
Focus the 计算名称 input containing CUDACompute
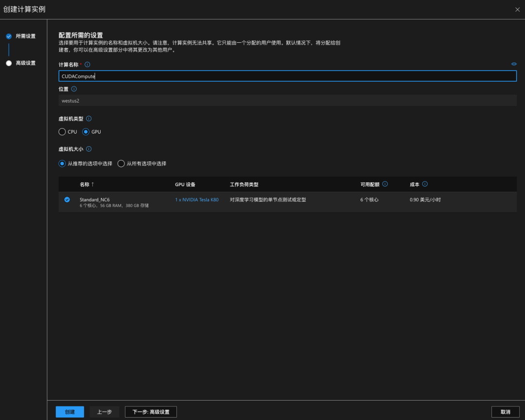[x=288, y=76]
